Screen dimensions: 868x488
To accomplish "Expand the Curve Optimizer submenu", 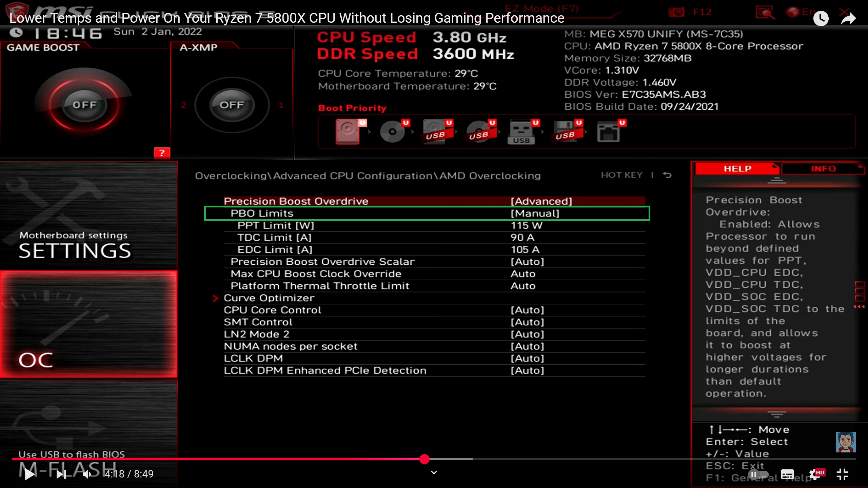I will [x=269, y=298].
